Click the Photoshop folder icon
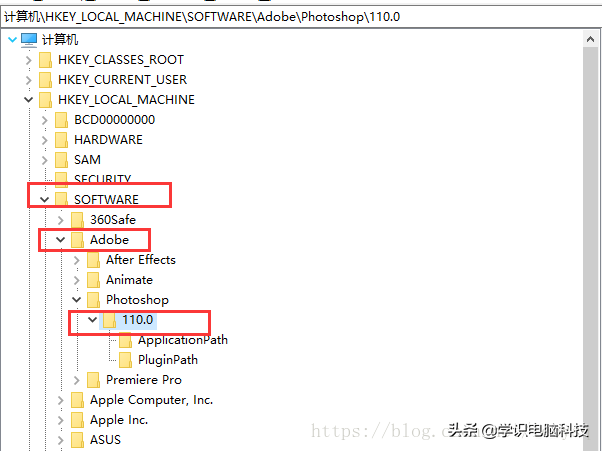The width and height of the screenshot is (602, 451). (94, 300)
